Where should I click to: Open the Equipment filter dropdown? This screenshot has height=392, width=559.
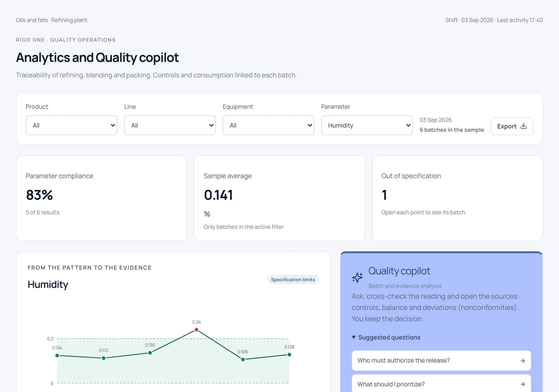click(x=268, y=125)
